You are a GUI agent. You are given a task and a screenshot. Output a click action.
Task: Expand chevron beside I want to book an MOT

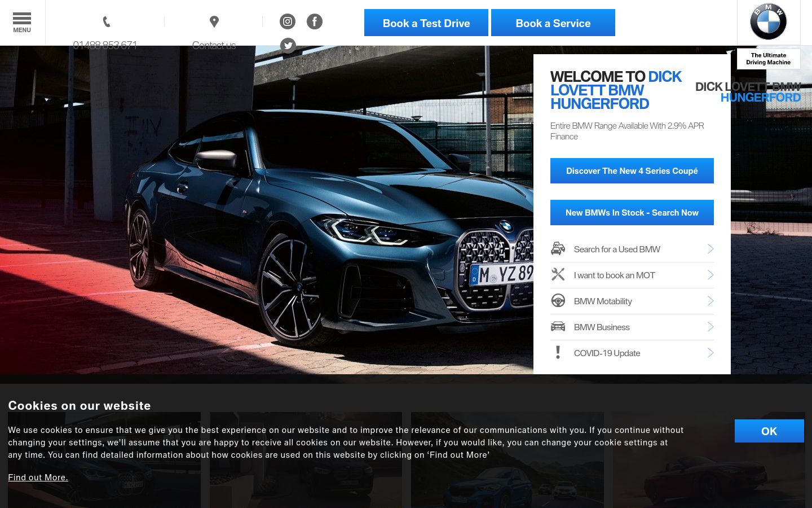click(710, 275)
